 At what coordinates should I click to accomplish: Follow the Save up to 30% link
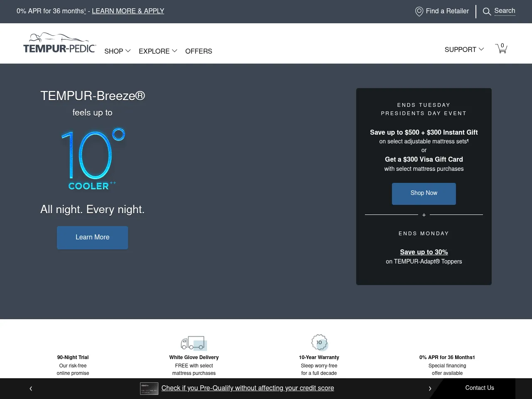click(424, 252)
